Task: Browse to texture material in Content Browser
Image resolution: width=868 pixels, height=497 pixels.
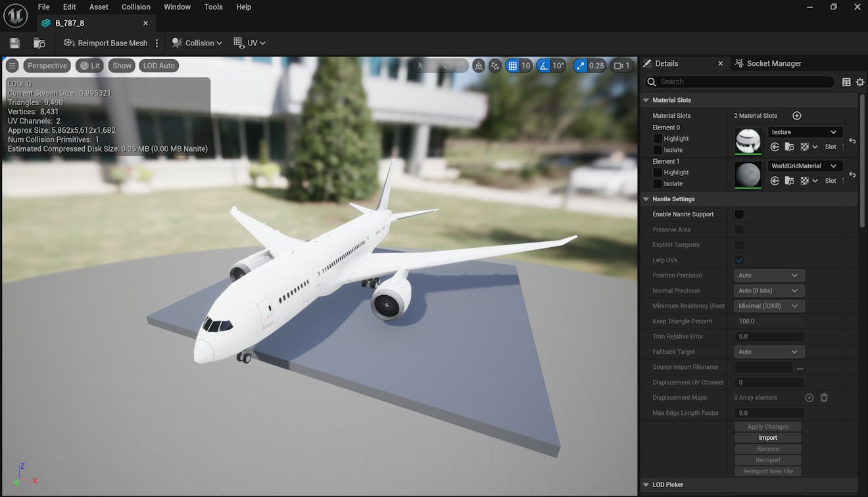Action: point(790,147)
